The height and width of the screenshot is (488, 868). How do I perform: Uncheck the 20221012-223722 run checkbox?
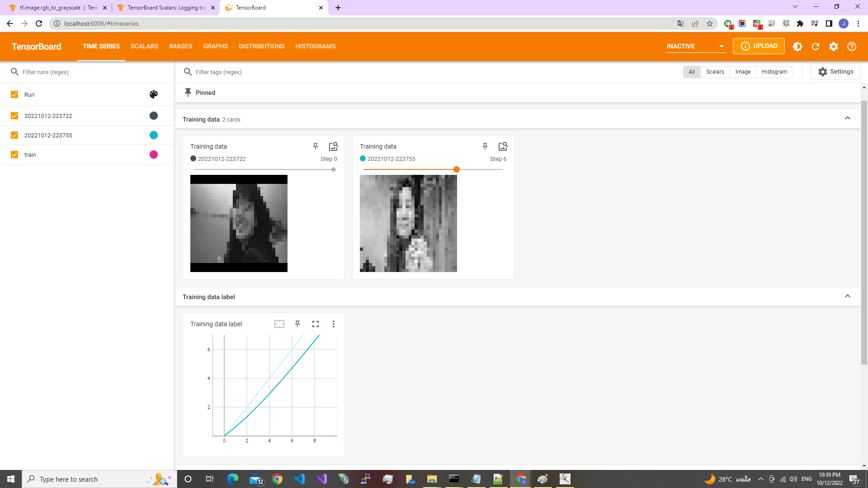[x=14, y=116]
